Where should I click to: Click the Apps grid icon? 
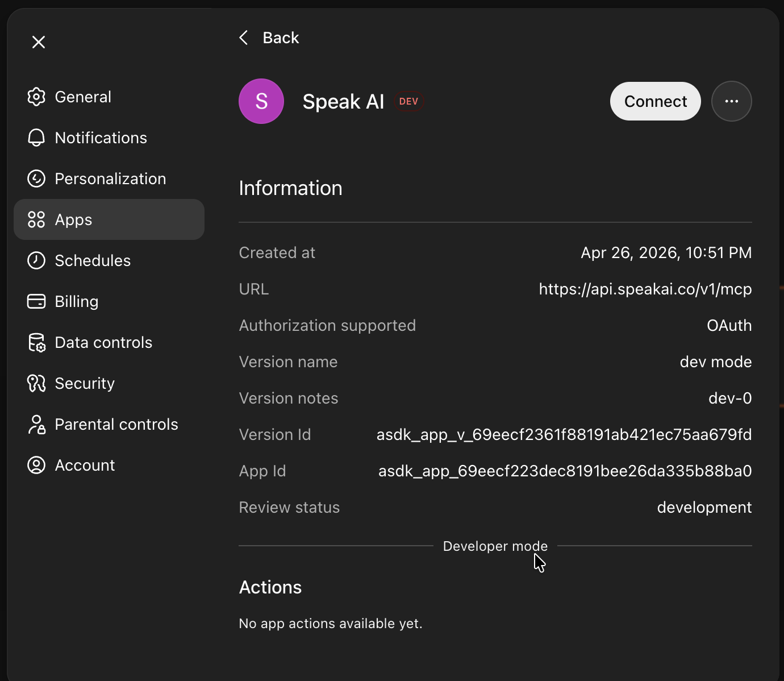point(36,219)
